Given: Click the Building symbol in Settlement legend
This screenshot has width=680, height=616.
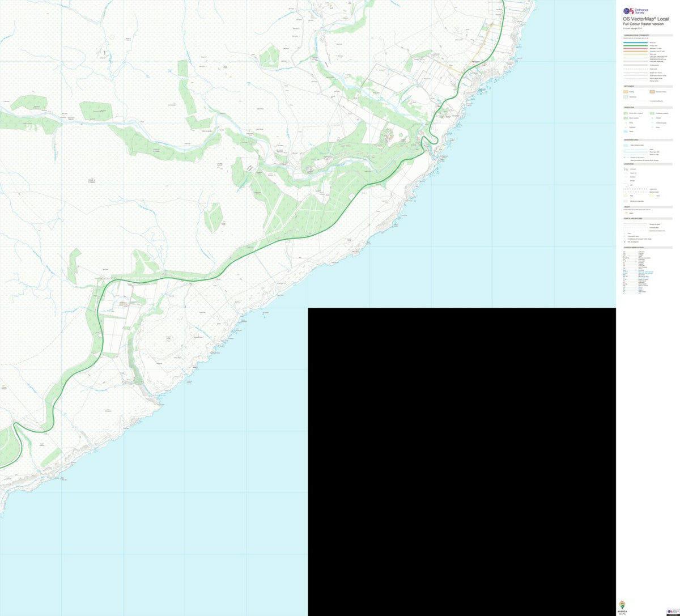Looking at the screenshot, I should point(626,92).
